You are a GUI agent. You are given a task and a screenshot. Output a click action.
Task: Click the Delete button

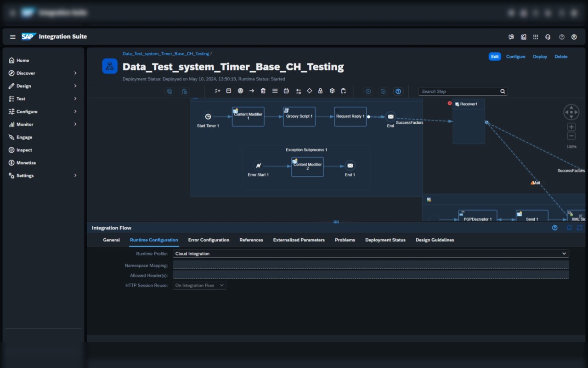(x=561, y=57)
